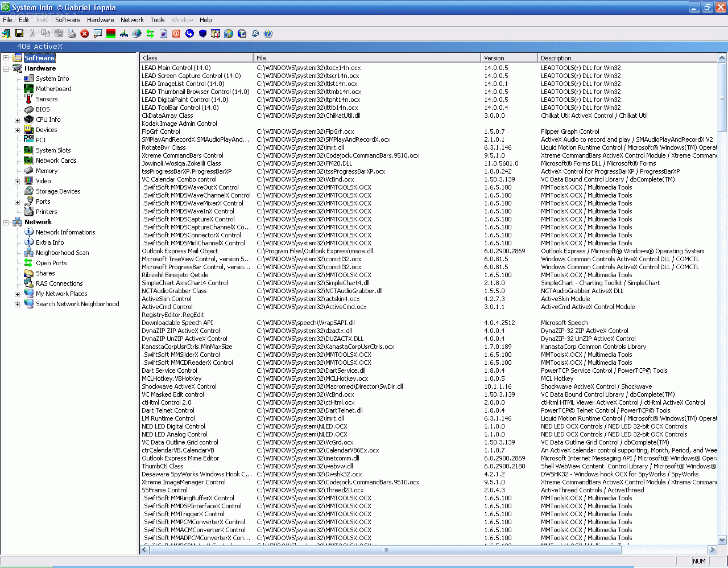Open the Help menu
The width and height of the screenshot is (728, 568).
[206, 20]
